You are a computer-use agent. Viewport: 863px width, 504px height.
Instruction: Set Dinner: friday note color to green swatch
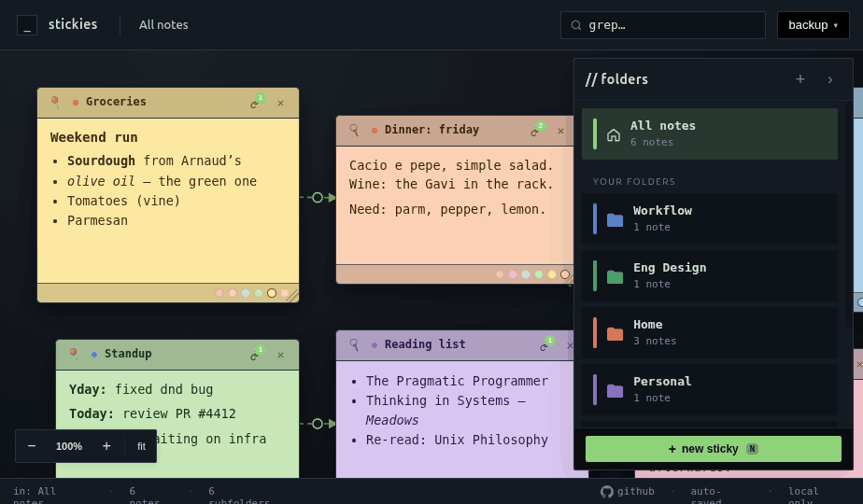(x=539, y=274)
